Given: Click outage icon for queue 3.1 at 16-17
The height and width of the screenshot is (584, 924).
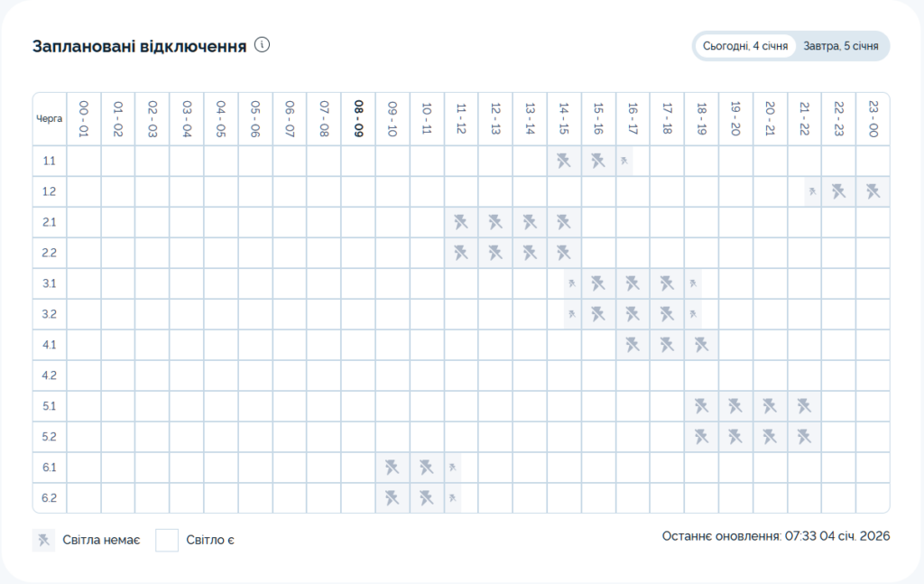Looking at the screenshot, I should point(633,283).
